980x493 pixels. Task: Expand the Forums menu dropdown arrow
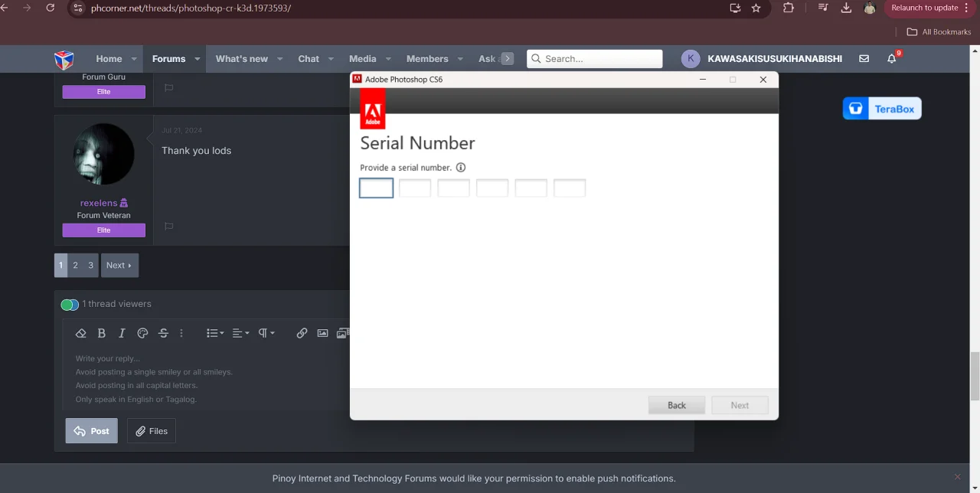click(197, 59)
